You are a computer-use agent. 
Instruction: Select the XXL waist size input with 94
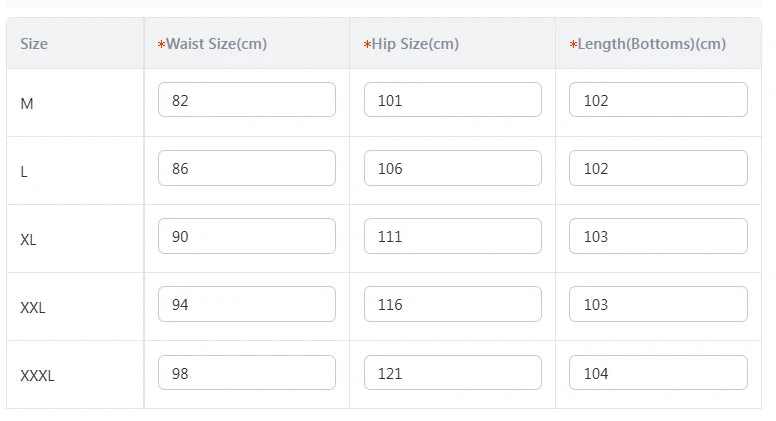pyautogui.click(x=246, y=304)
